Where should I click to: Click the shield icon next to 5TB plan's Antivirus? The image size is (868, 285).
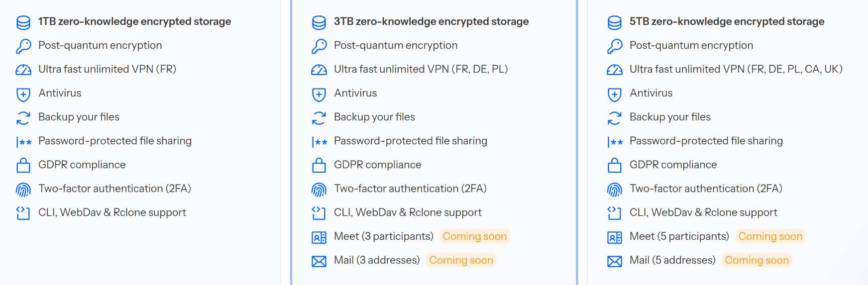pyautogui.click(x=615, y=94)
